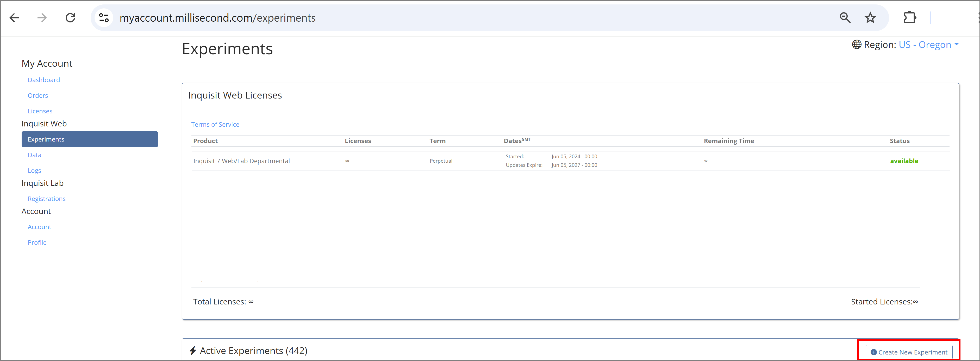Select Experiments in the sidebar
Image resolution: width=980 pixels, height=361 pixels.
click(x=90, y=139)
